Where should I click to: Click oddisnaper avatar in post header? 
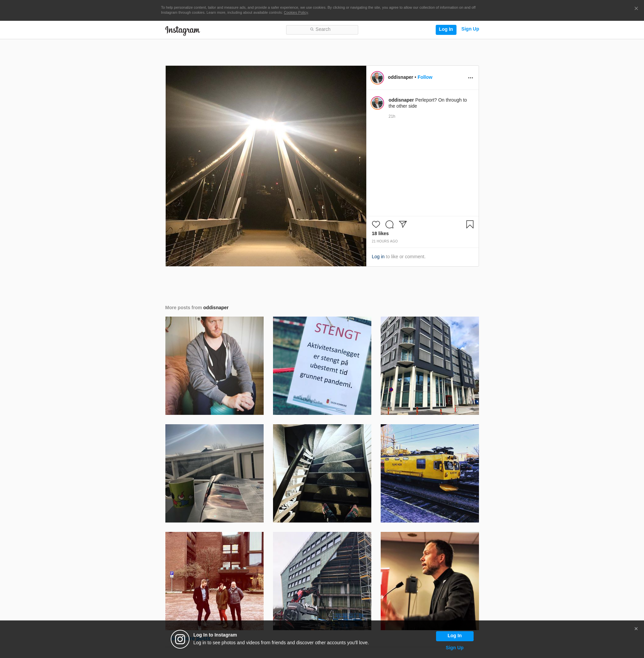tap(377, 78)
